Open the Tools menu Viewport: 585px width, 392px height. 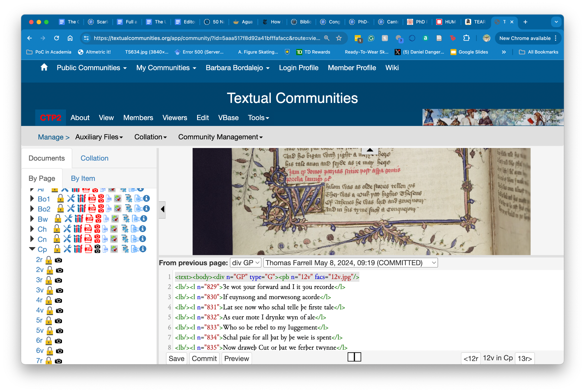[x=259, y=118]
